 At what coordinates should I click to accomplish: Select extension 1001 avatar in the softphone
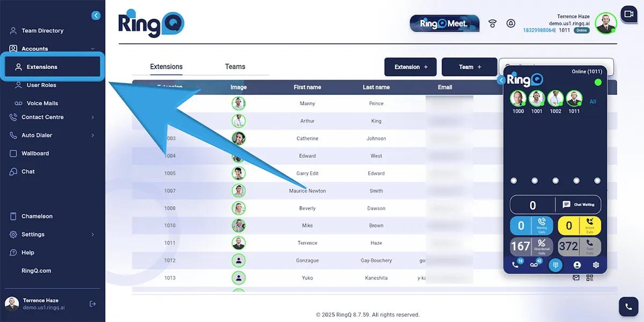click(x=537, y=98)
